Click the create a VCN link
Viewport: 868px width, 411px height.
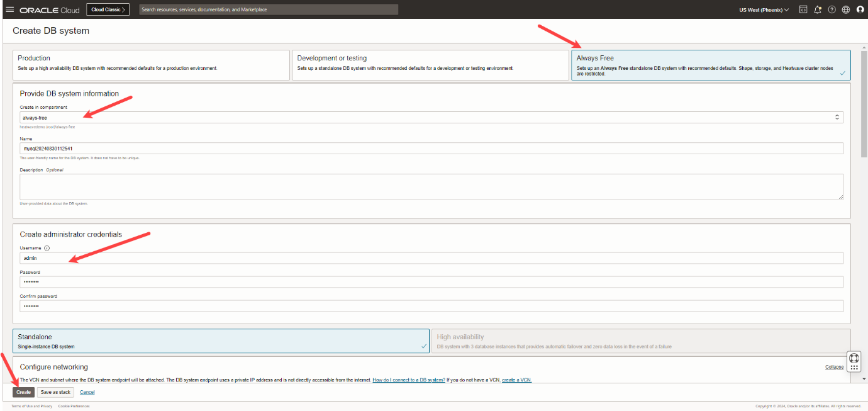point(517,380)
